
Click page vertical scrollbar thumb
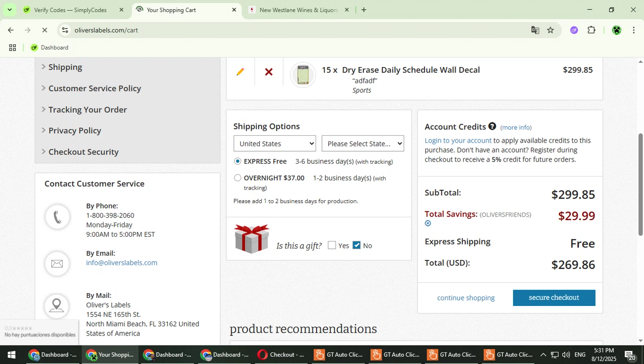click(640, 185)
